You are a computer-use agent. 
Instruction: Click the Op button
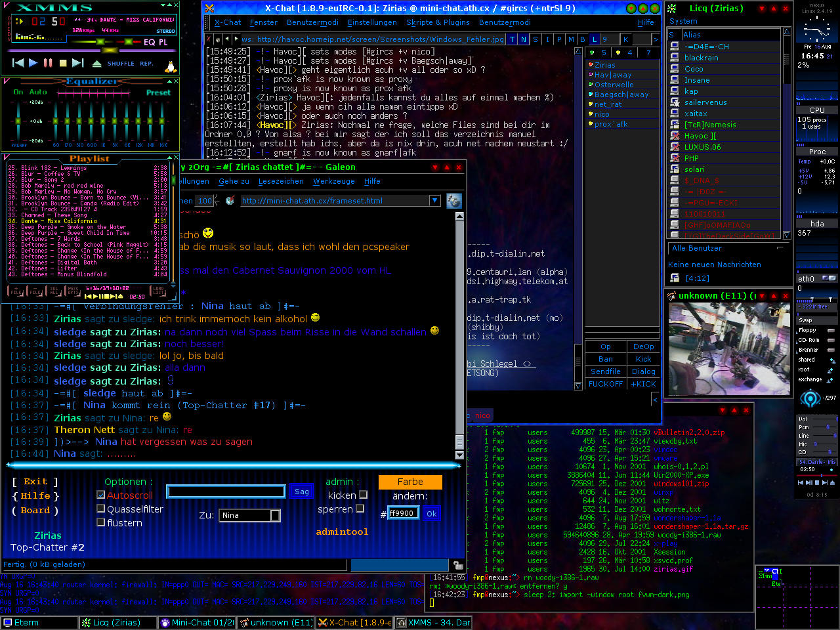point(606,346)
